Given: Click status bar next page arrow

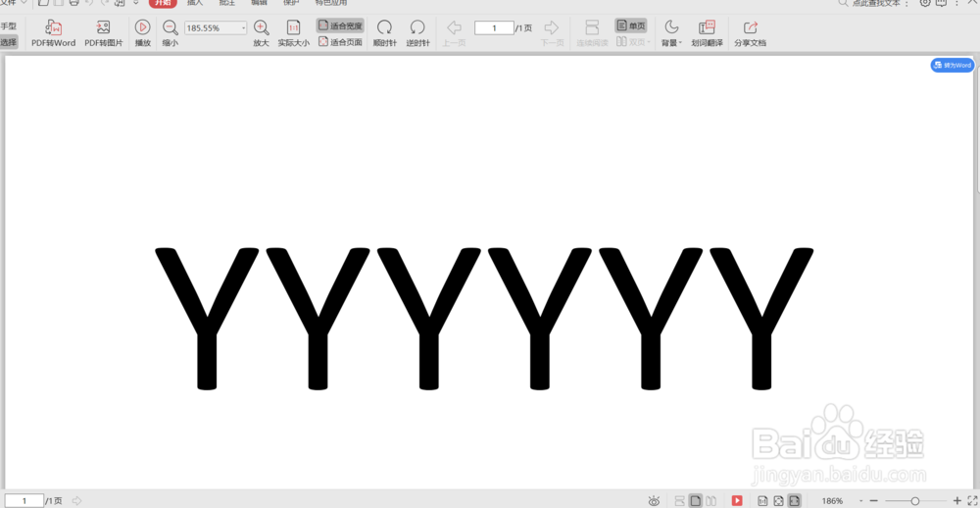Looking at the screenshot, I should [76, 500].
